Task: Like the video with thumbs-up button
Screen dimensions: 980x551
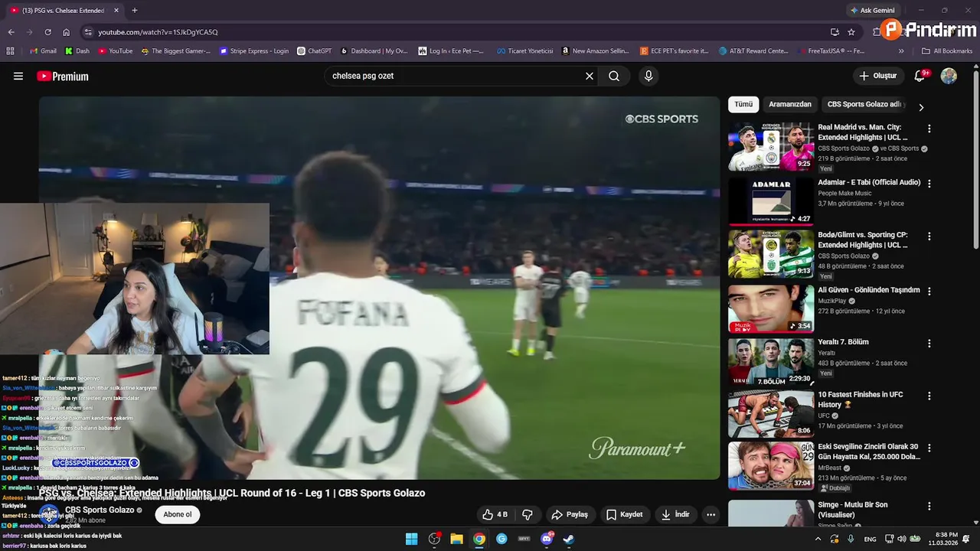Action: click(x=495, y=514)
